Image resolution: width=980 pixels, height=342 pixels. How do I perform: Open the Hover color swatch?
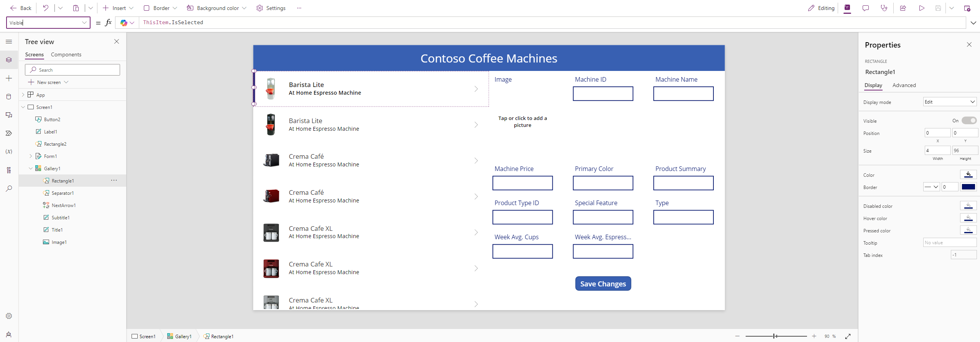968,218
